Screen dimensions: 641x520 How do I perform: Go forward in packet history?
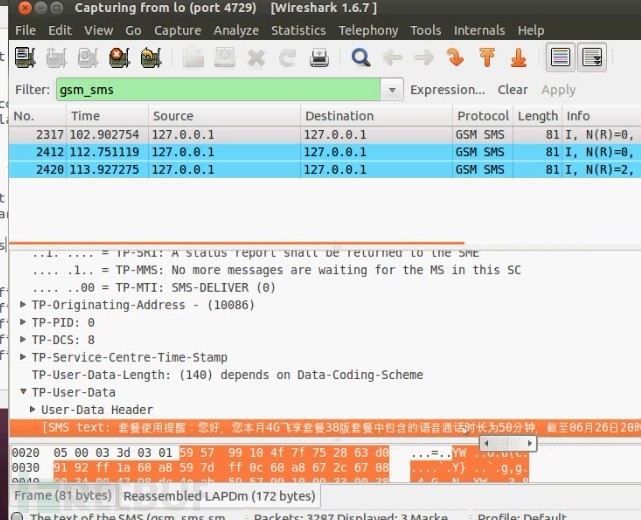(x=424, y=58)
